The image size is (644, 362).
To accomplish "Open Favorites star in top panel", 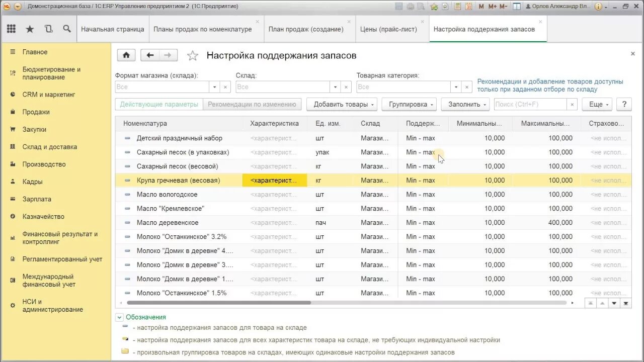I will (x=30, y=29).
